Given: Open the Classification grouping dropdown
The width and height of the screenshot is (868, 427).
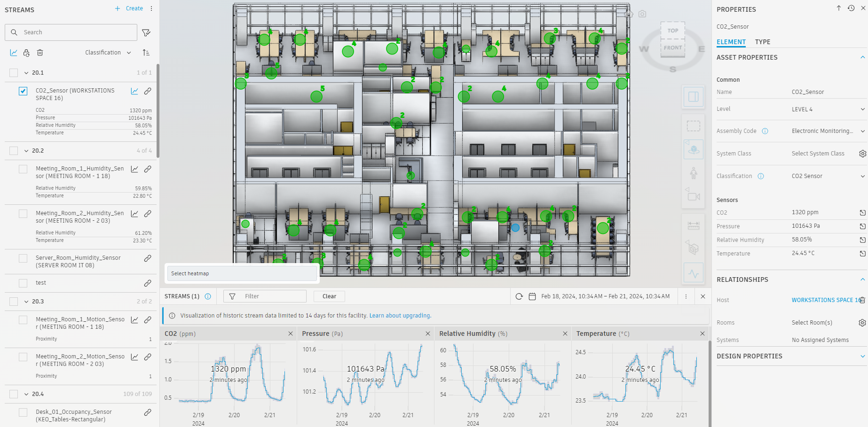Looking at the screenshot, I should (x=108, y=53).
